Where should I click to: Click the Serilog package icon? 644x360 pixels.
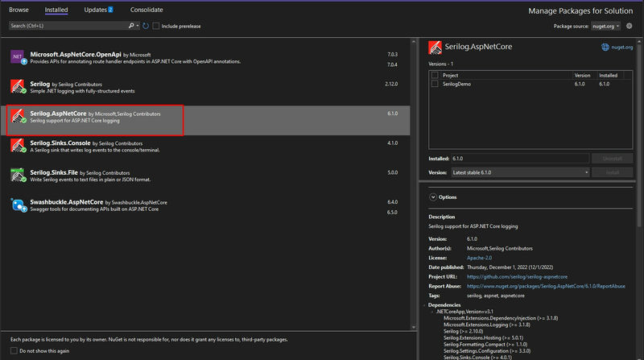pos(18,86)
